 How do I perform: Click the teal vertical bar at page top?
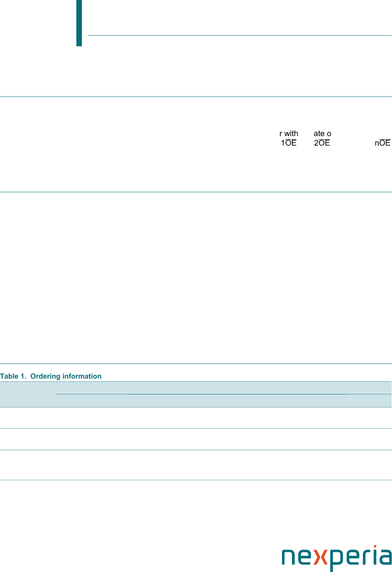(x=79, y=23)
